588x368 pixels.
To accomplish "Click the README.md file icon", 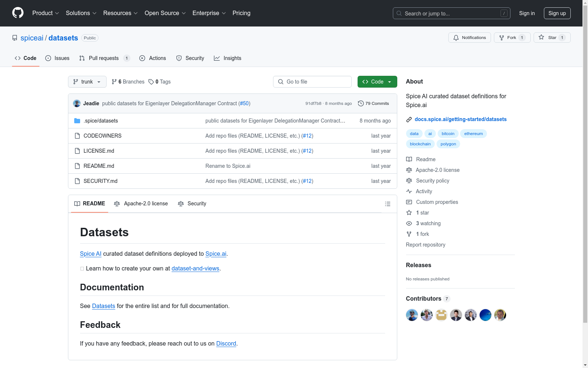I will click(77, 166).
